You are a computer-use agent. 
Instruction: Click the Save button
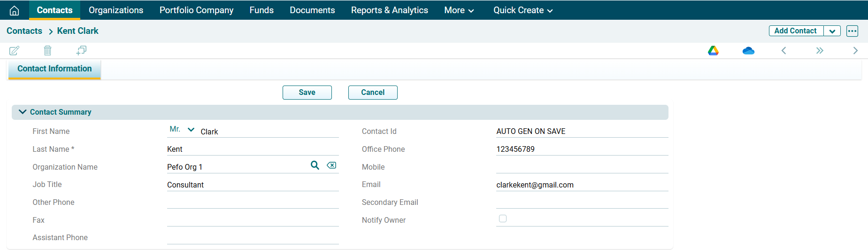(307, 93)
